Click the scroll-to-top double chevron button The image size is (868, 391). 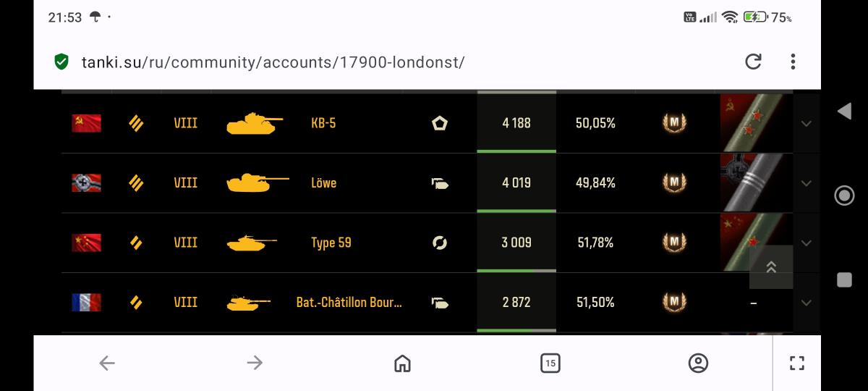click(771, 267)
